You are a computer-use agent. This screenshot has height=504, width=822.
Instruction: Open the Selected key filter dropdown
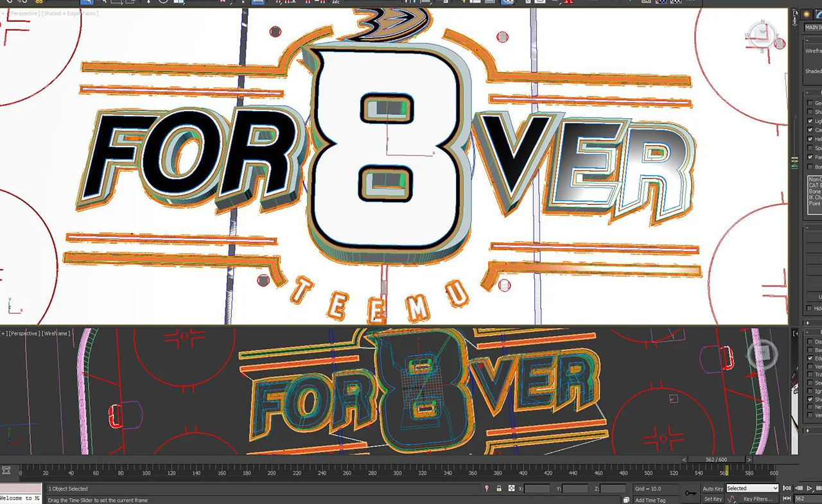753,489
